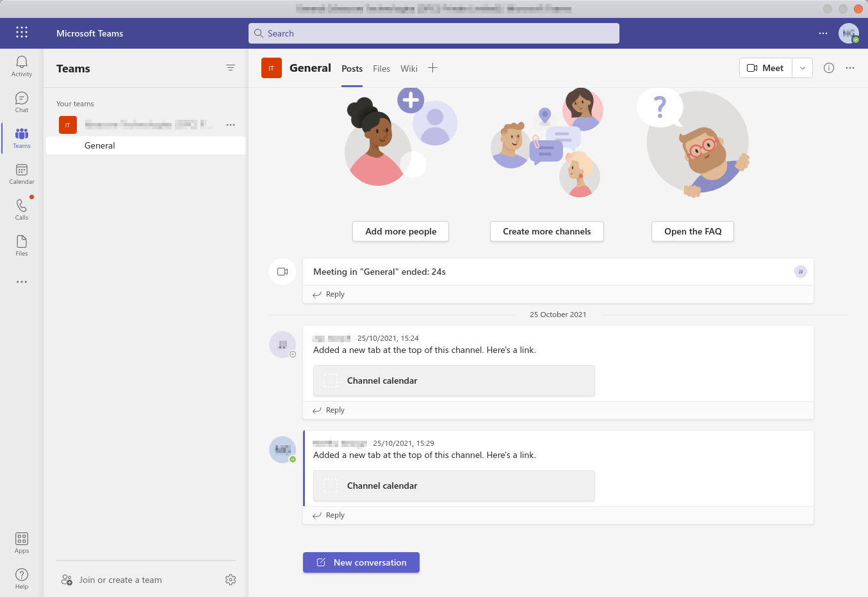Open the app launcher grid

coord(22,33)
